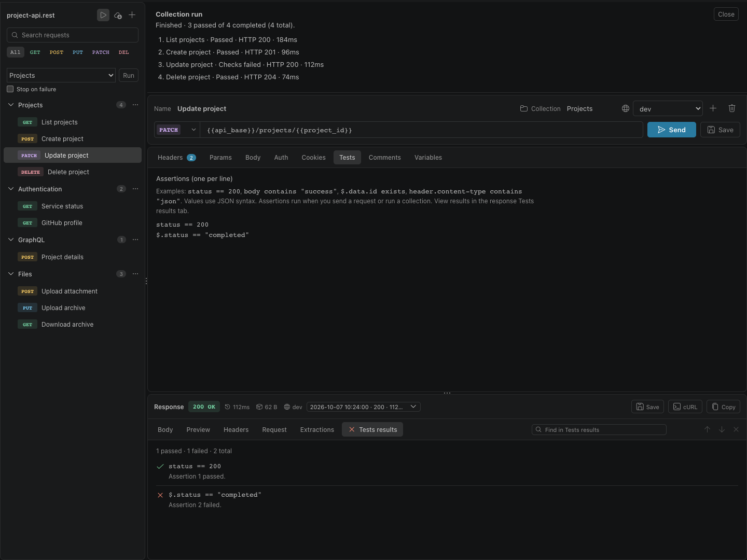Save the response to file
This screenshot has height=560, width=747.
tap(647, 407)
